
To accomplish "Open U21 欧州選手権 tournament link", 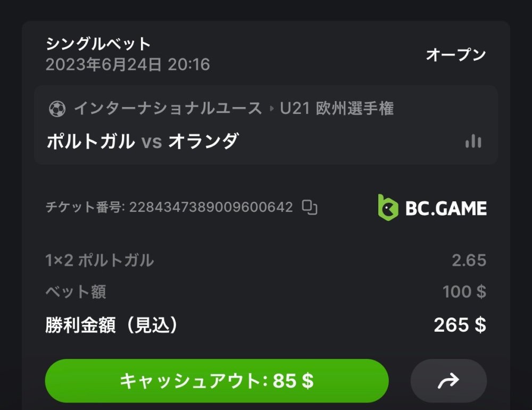I will point(337,109).
